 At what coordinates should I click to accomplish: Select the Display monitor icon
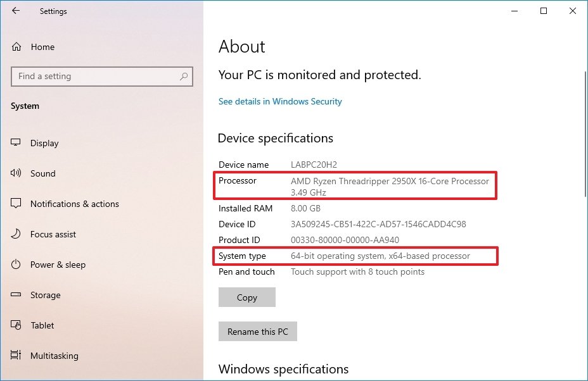point(15,143)
